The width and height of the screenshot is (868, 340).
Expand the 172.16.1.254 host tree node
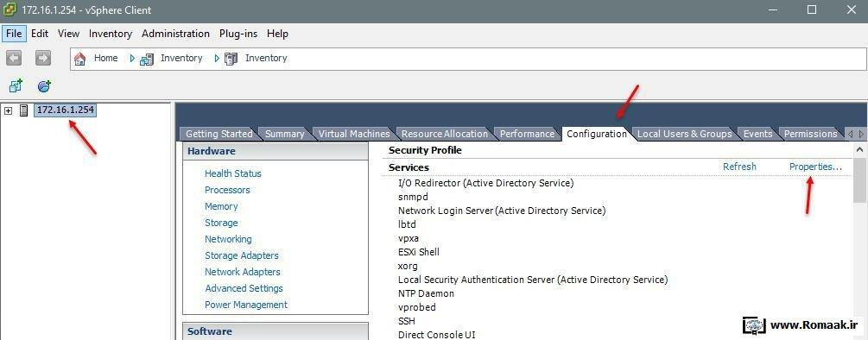[x=9, y=110]
